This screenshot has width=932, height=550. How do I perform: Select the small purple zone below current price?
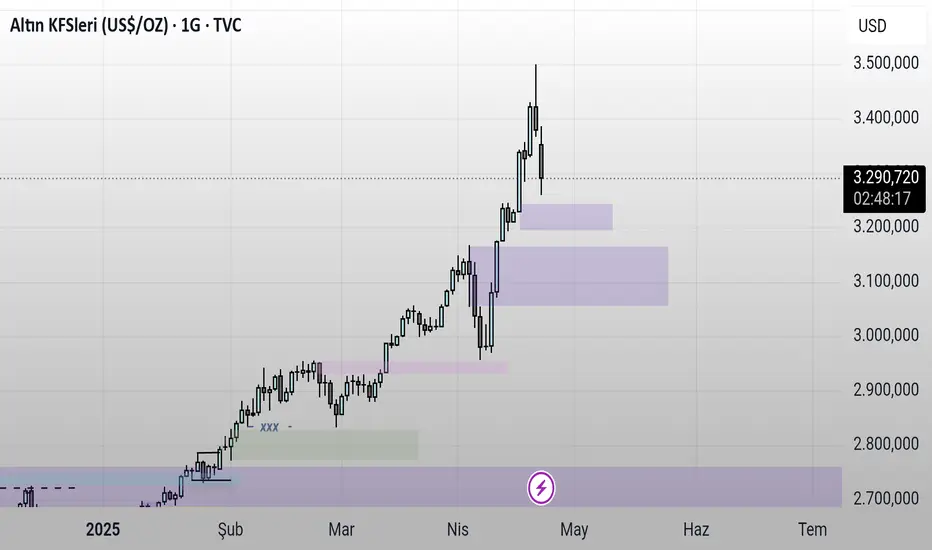point(566,216)
